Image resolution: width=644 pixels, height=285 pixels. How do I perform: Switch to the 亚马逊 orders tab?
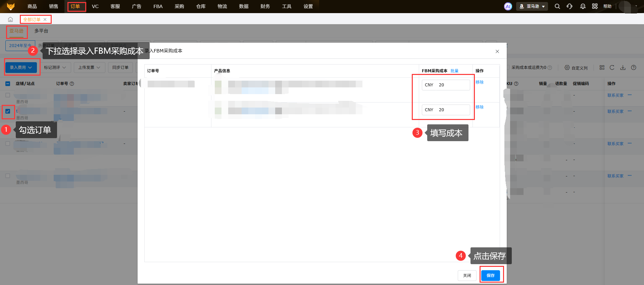point(16,31)
